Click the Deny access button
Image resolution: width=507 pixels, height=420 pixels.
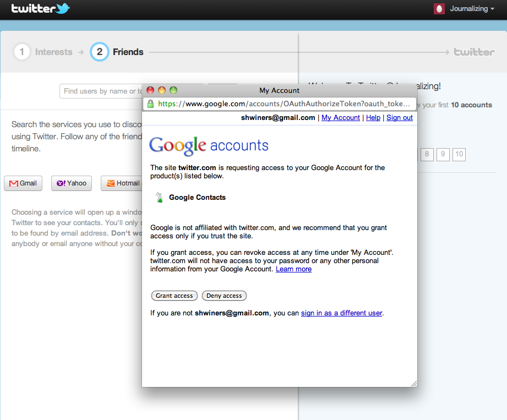224,296
